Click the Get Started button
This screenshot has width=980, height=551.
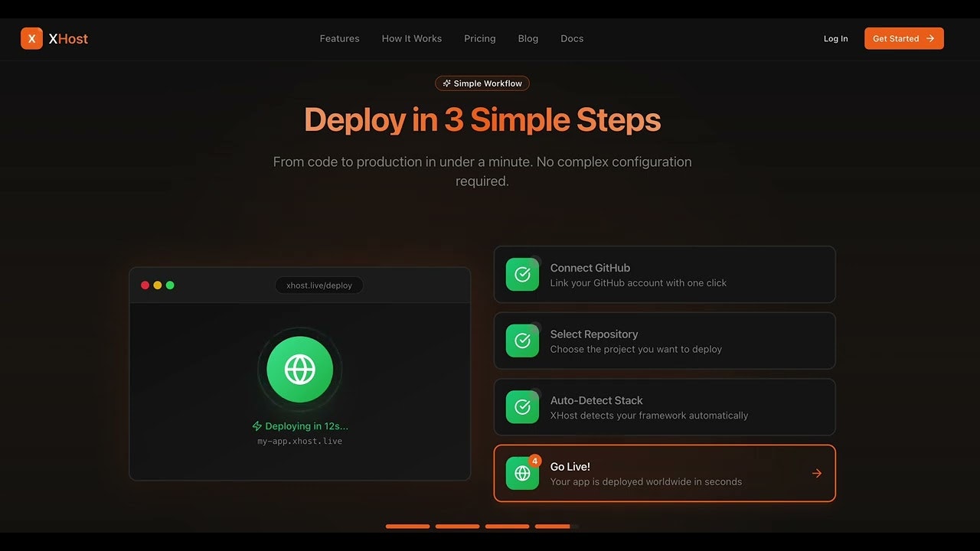[904, 38]
